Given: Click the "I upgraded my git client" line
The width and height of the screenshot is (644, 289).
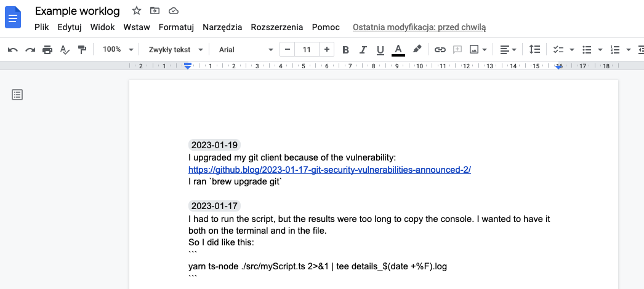Looking at the screenshot, I should click(x=292, y=158).
